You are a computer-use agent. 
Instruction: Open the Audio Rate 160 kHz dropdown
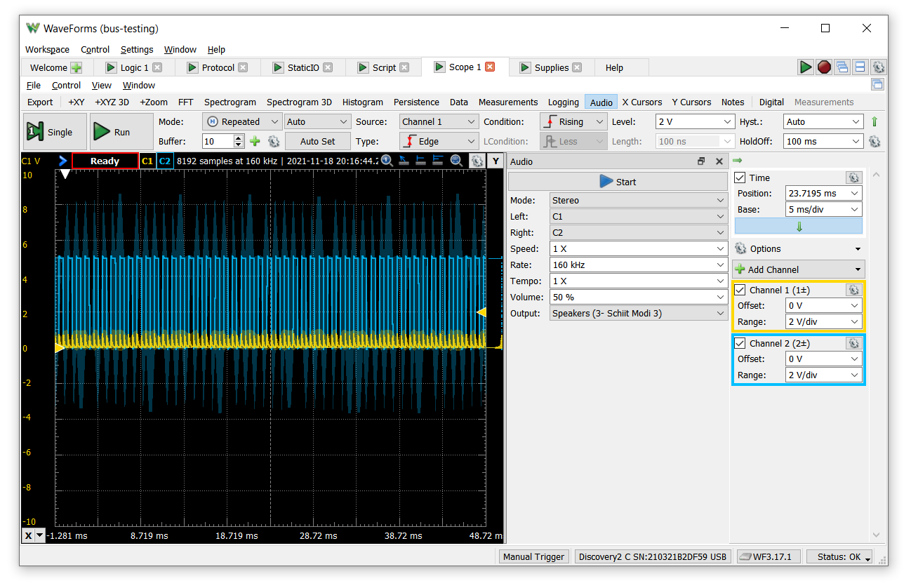coord(637,265)
